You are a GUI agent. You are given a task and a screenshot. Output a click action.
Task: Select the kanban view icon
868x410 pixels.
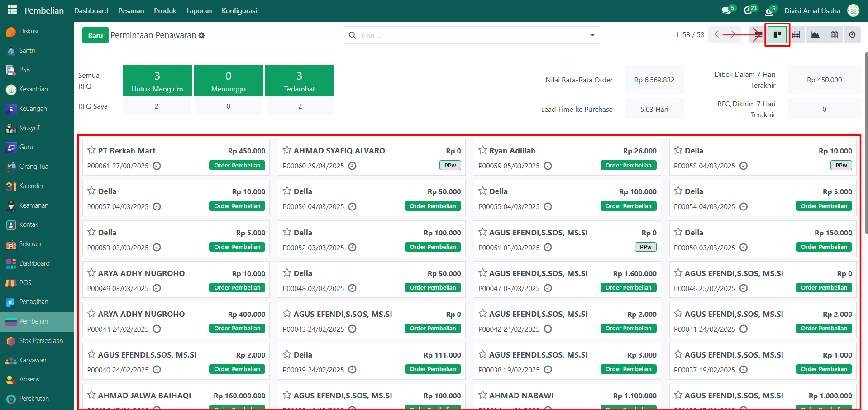[777, 35]
